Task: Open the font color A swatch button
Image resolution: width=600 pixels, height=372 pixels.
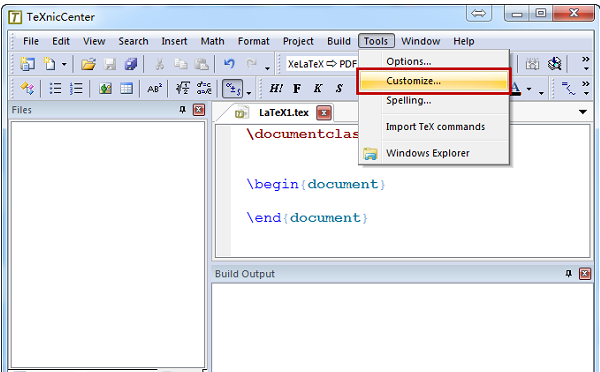Action: point(516,88)
